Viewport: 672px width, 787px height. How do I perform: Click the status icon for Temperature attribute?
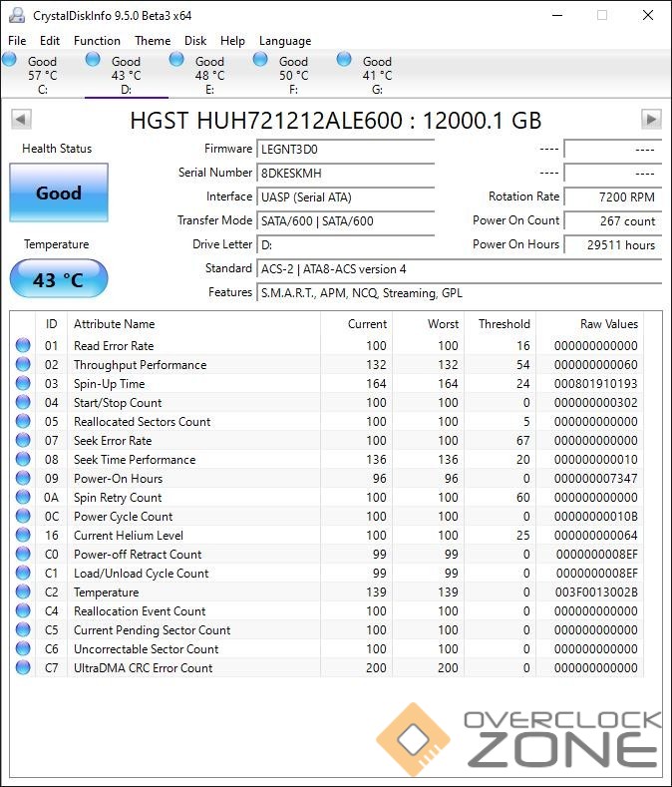tap(23, 591)
